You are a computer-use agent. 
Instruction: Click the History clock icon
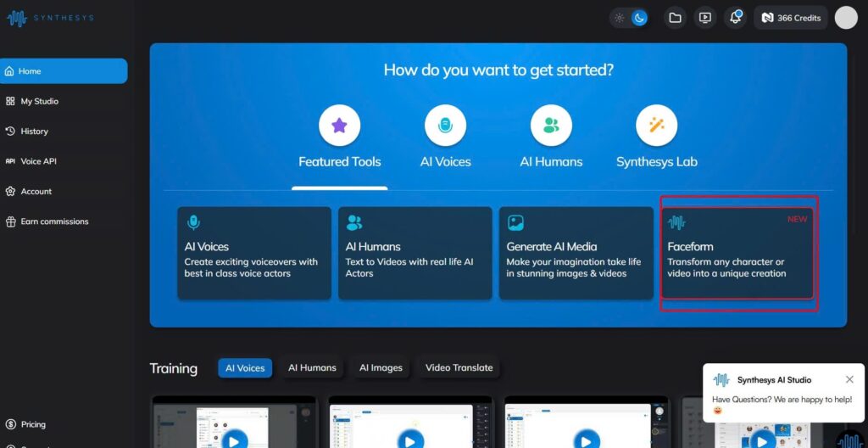[10, 132]
